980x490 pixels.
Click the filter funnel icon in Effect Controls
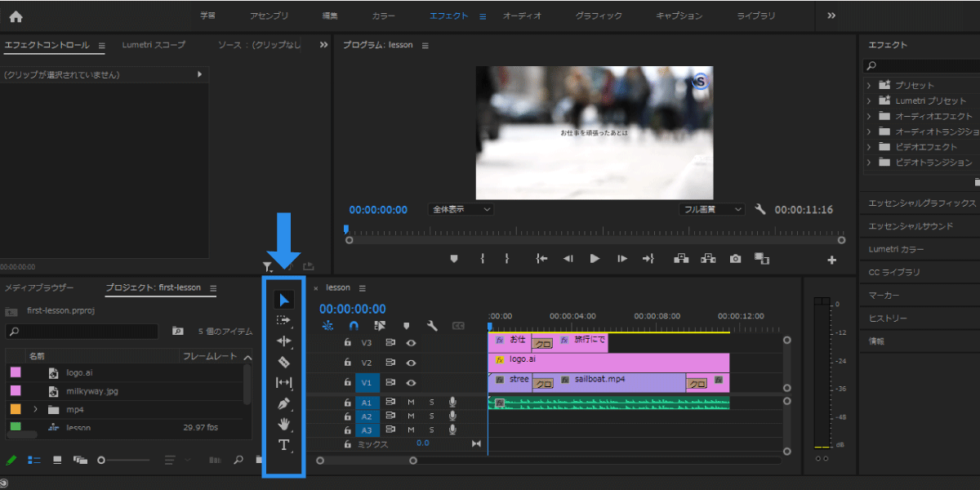(x=267, y=266)
